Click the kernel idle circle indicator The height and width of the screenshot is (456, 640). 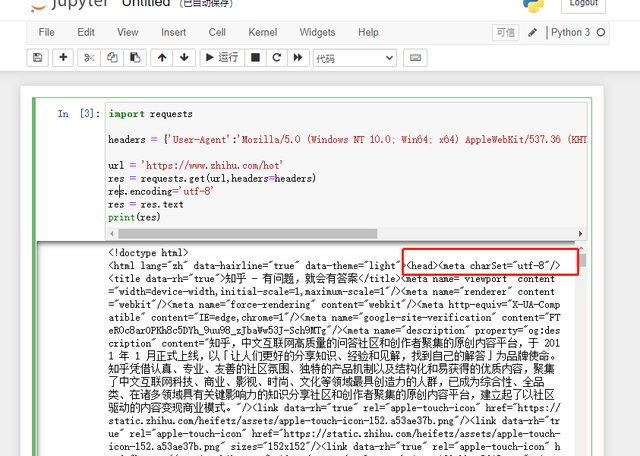pos(600,32)
